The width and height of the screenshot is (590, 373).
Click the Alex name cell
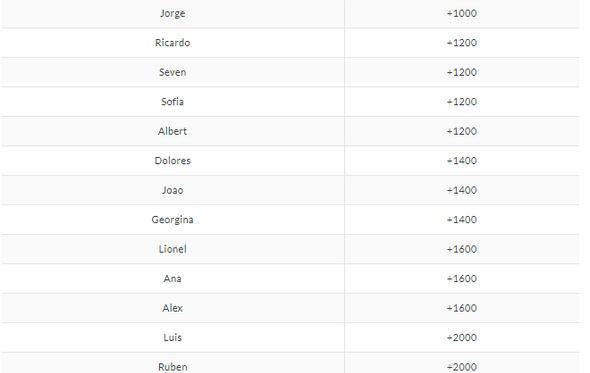tap(172, 308)
